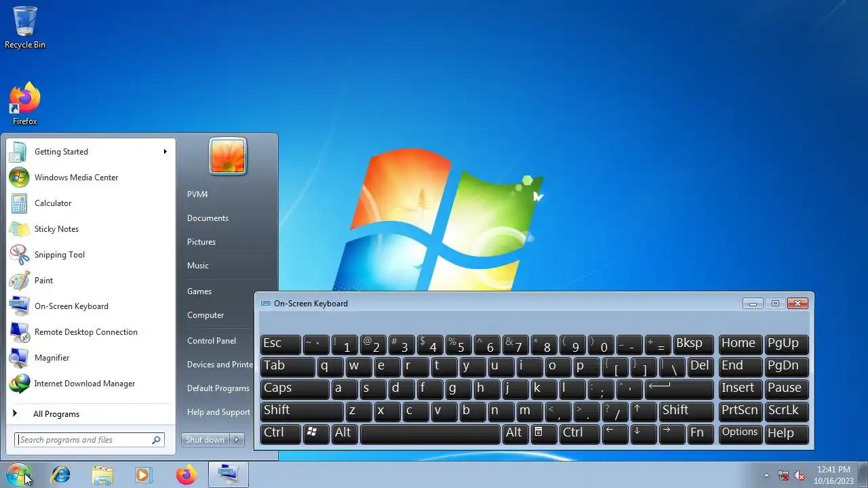This screenshot has height=488, width=868.
Task: Click the PrtScn key
Action: [740, 411]
